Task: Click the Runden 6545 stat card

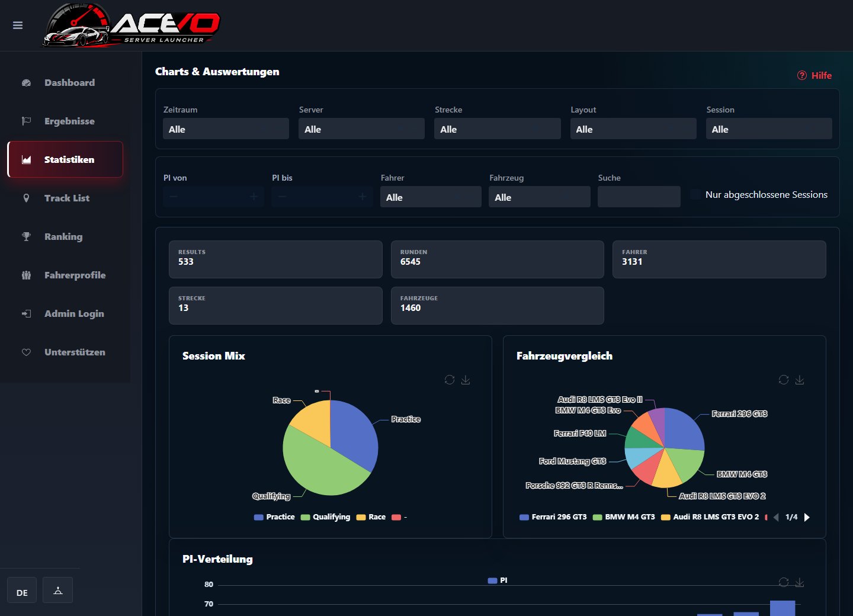Action: pos(498,259)
